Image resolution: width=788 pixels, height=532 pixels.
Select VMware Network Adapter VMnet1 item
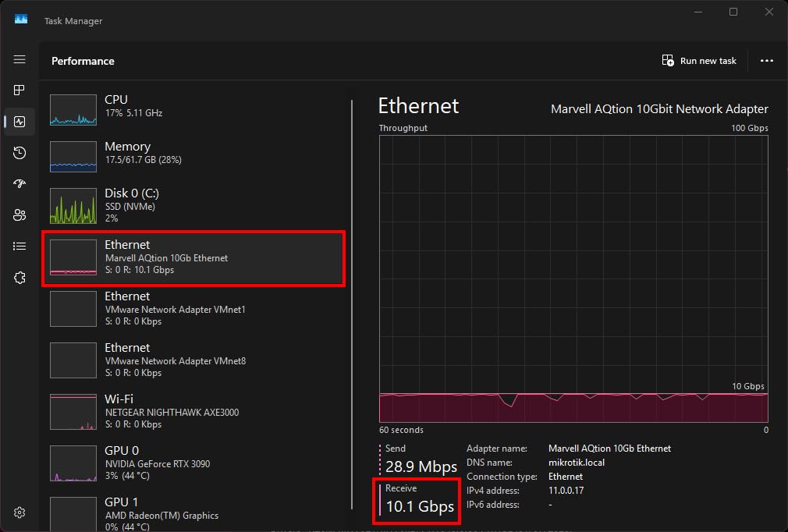(193, 309)
